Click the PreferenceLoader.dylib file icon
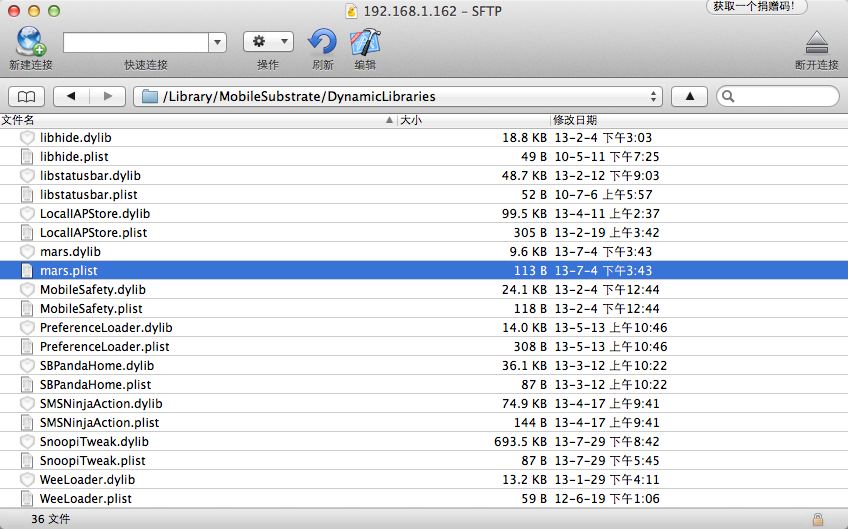Viewport: 848px width, 529px height. pyautogui.click(x=26, y=327)
